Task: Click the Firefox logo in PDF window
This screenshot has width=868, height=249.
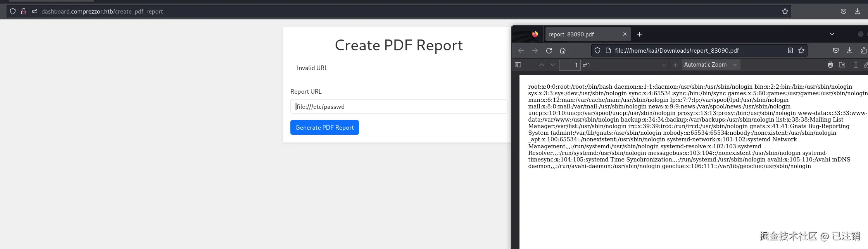Action: (535, 34)
